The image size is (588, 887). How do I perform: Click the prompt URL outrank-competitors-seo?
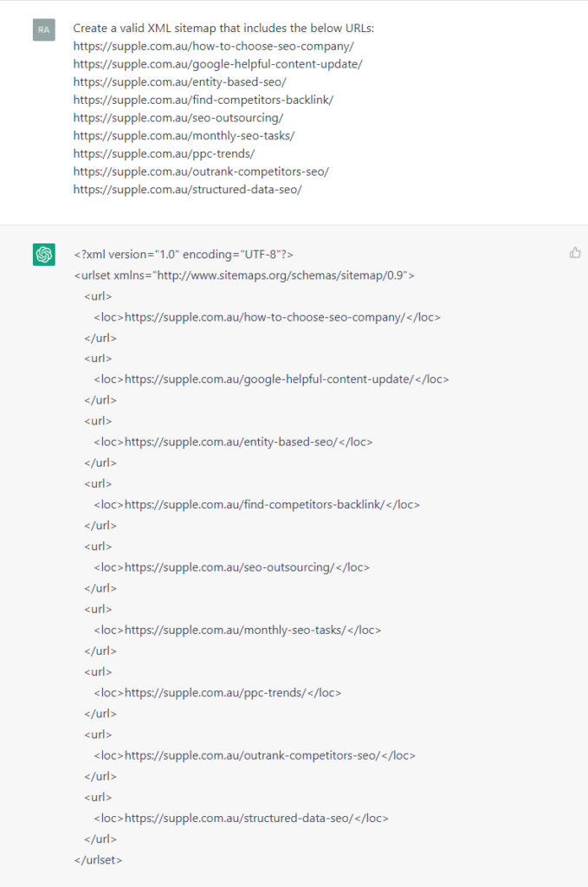click(201, 172)
